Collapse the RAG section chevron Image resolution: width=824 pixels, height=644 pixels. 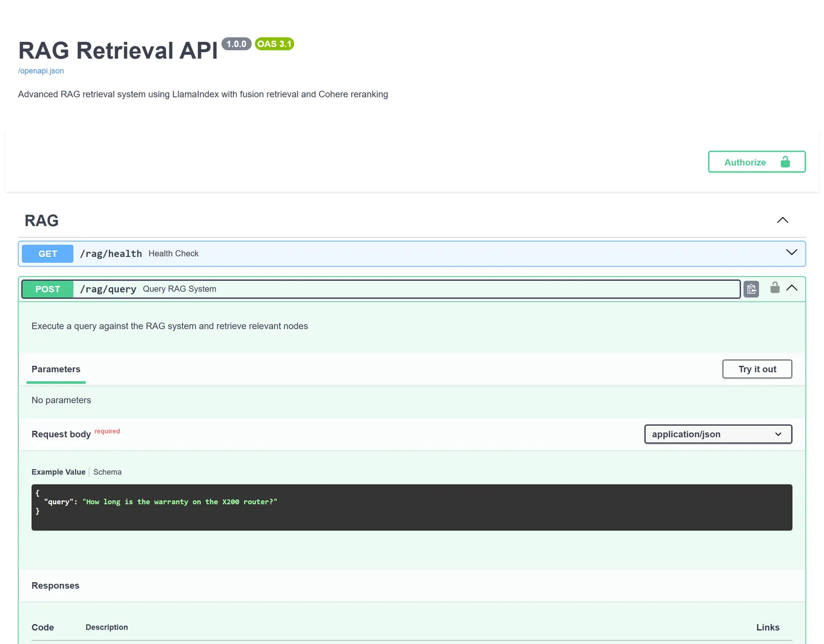click(782, 220)
